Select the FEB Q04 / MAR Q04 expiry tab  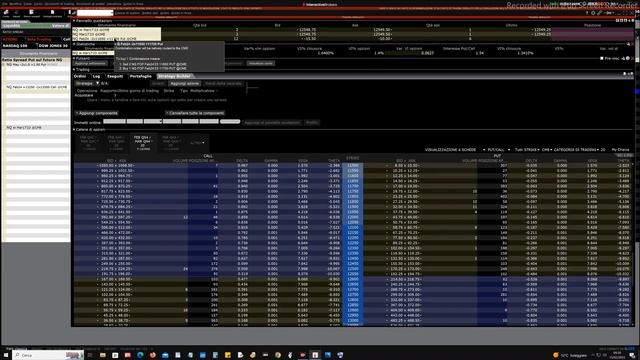tap(142, 143)
